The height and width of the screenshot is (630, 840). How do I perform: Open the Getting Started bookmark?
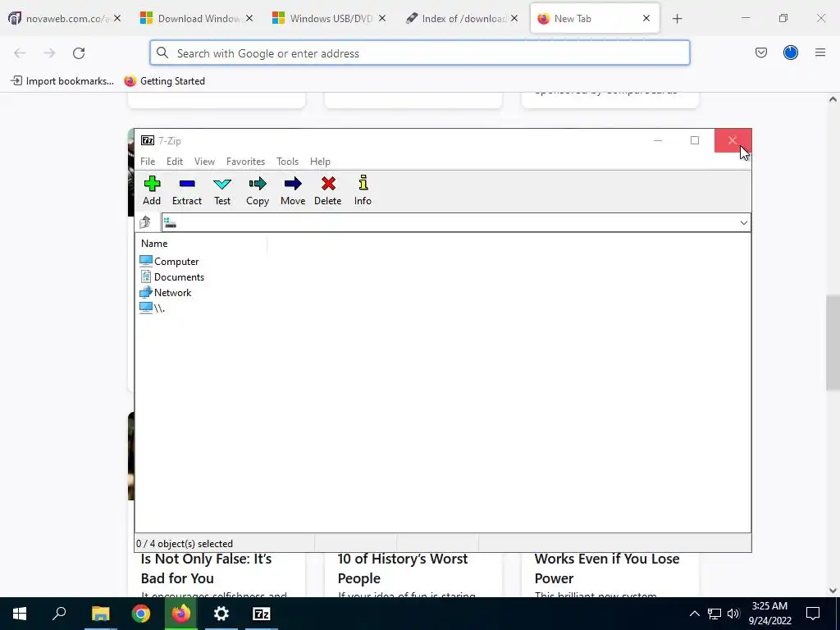165,81
